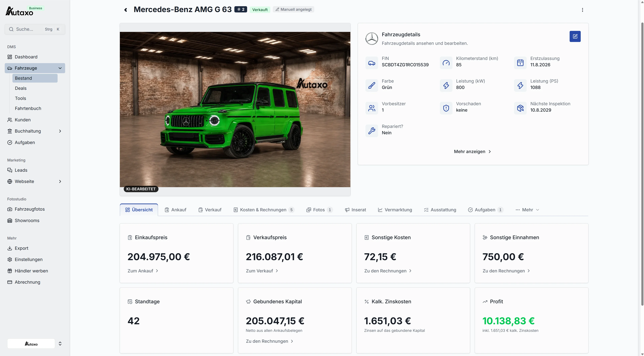Screen dimensions: 644x356
Task: Click the speedometer icon beside Kilometerstand
Action: [x=446, y=63]
